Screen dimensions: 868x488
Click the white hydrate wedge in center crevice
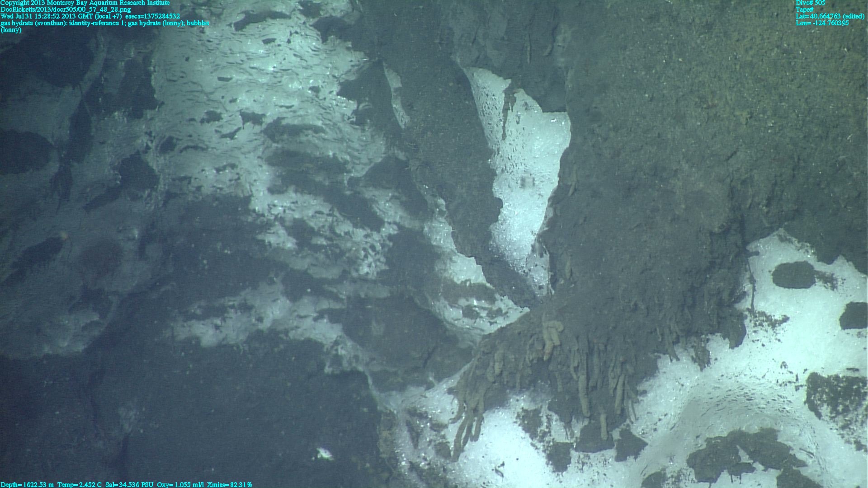click(x=524, y=181)
